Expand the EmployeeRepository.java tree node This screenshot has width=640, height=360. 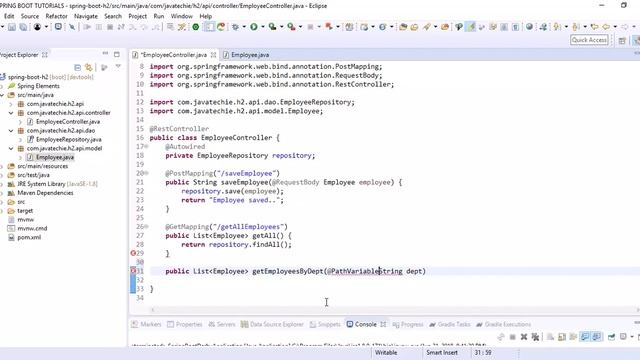coord(20,140)
